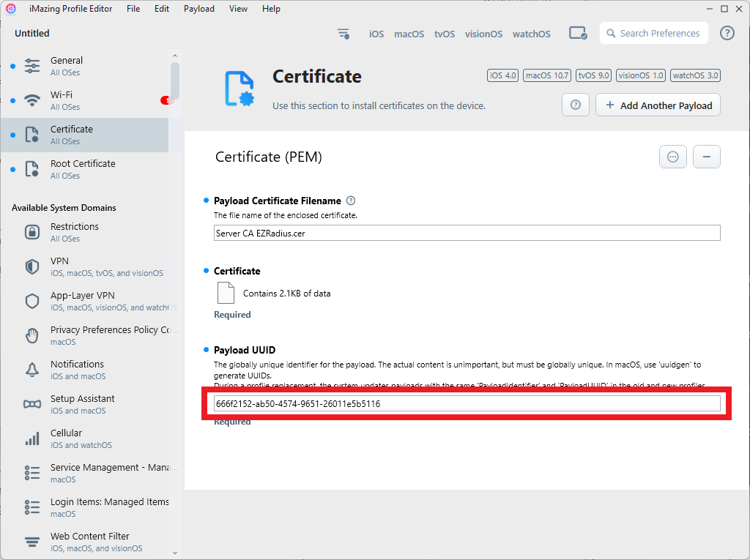Toggle the visionOS platform filter
The height and width of the screenshot is (560, 750).
tap(483, 34)
